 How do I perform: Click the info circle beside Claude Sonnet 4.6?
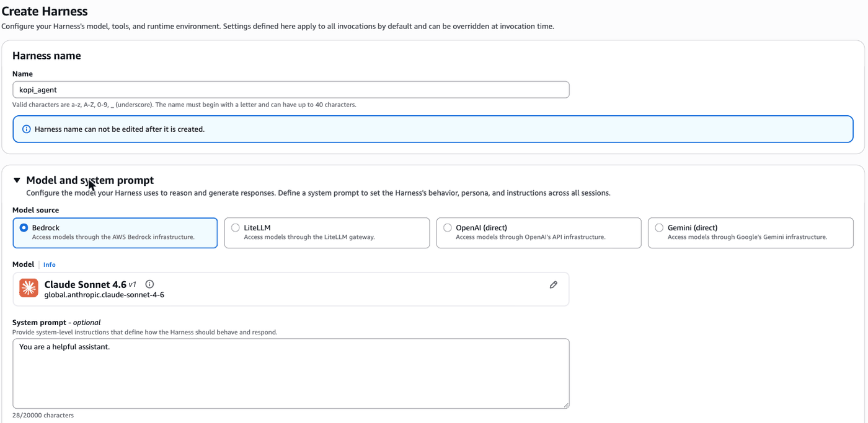coord(149,284)
